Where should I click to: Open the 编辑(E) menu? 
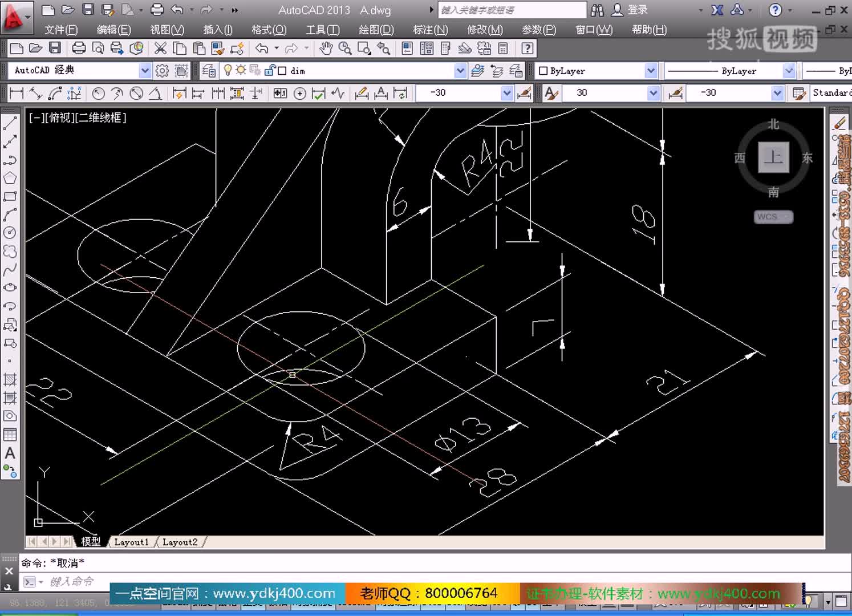(114, 30)
